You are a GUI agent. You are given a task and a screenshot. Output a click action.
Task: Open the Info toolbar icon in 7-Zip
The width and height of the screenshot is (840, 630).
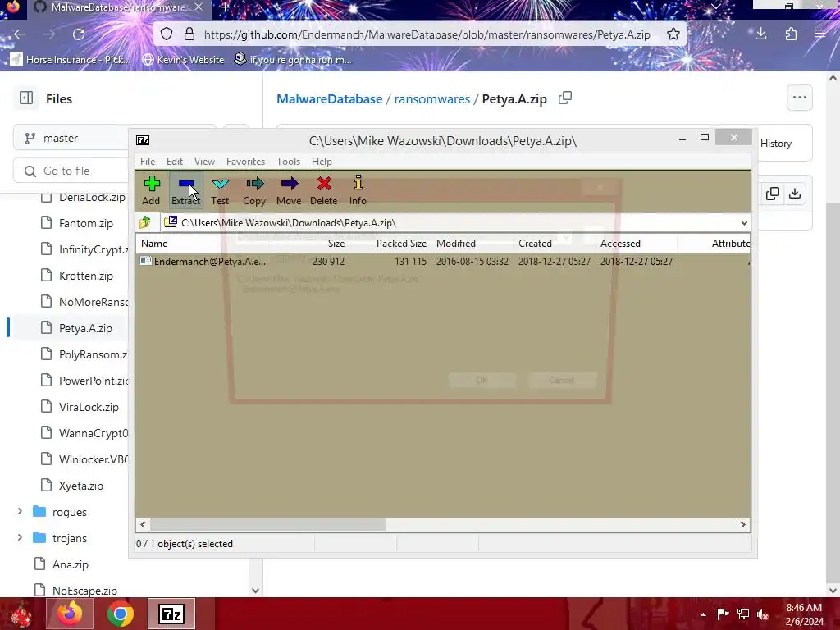(x=358, y=190)
